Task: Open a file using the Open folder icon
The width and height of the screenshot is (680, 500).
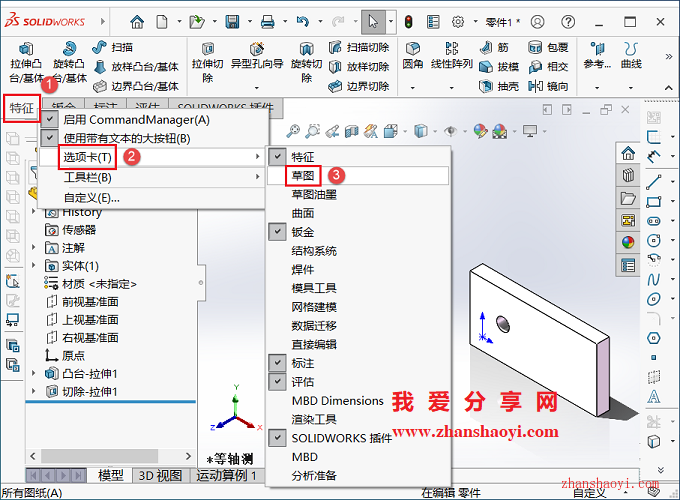Action: [197, 21]
